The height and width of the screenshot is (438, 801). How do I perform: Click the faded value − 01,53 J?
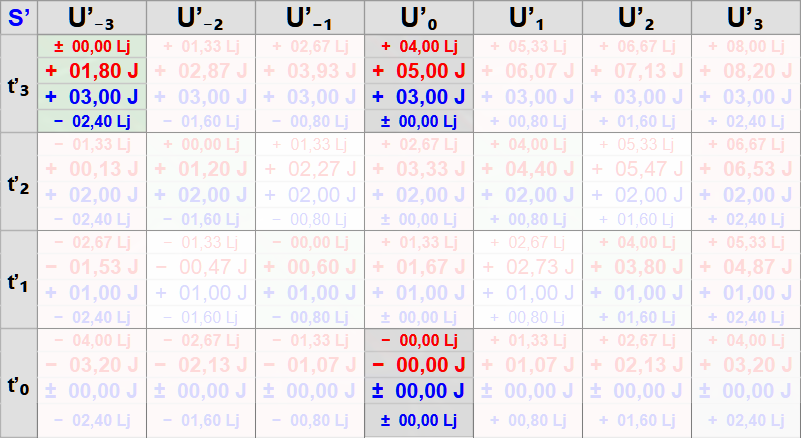(92, 267)
